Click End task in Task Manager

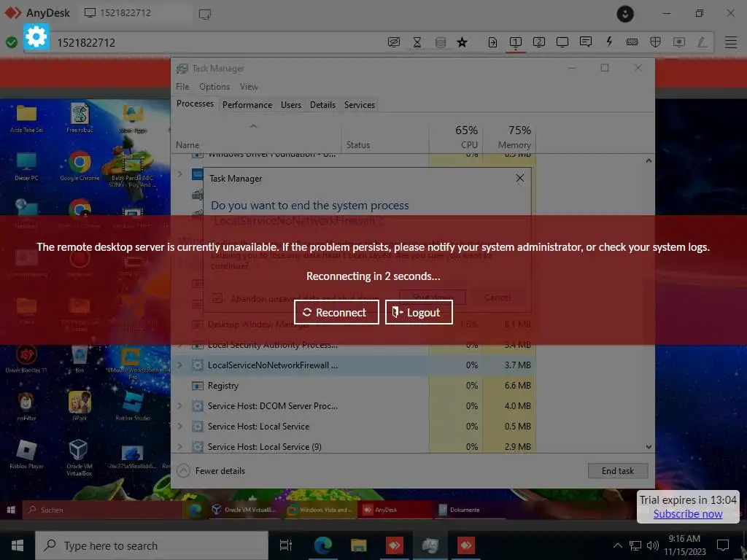617,471
